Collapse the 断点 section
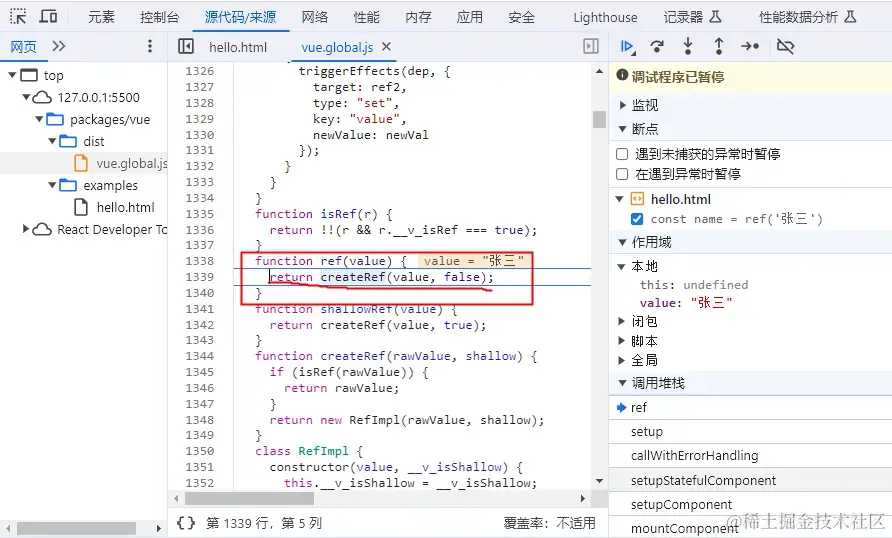 [x=622, y=129]
